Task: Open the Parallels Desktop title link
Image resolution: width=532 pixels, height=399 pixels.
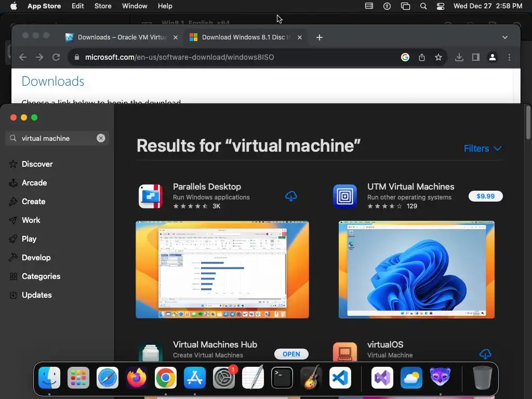Action: click(207, 187)
